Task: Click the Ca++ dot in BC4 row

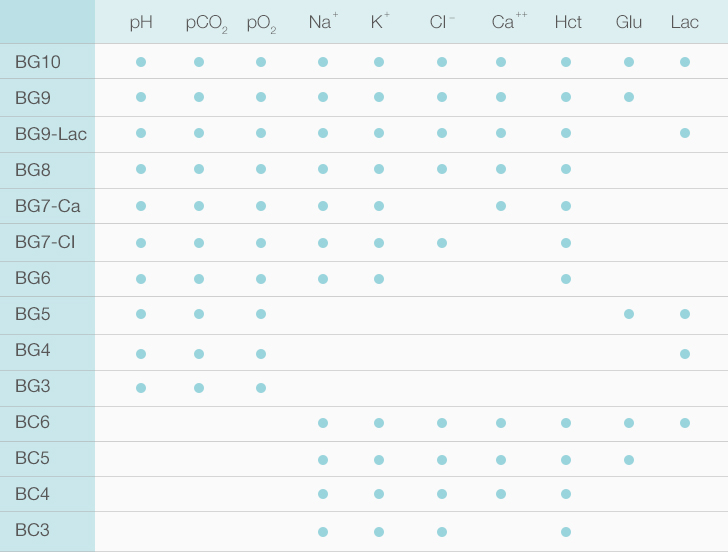Action: tap(501, 494)
